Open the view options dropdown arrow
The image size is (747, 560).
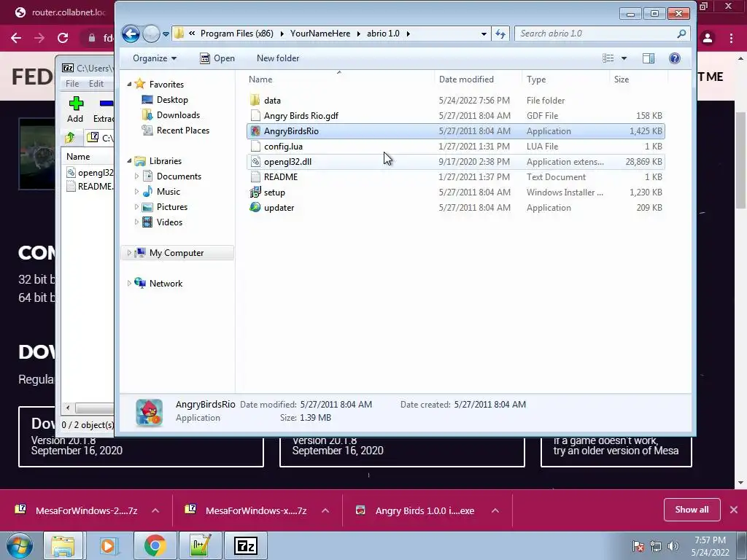point(624,58)
